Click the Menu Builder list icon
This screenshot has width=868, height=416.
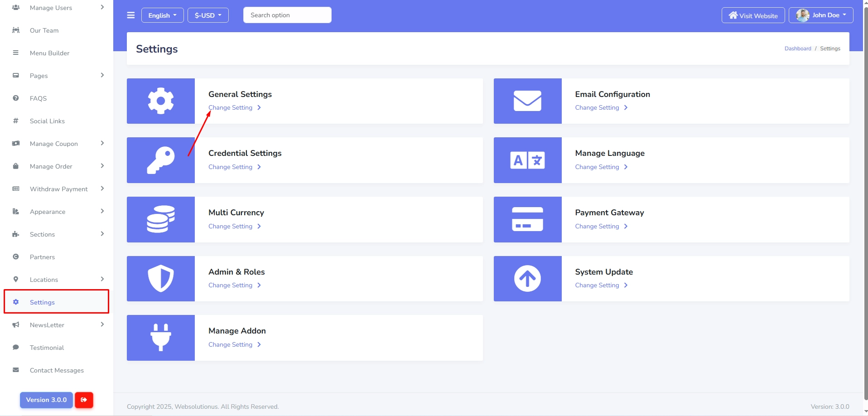[x=16, y=53]
